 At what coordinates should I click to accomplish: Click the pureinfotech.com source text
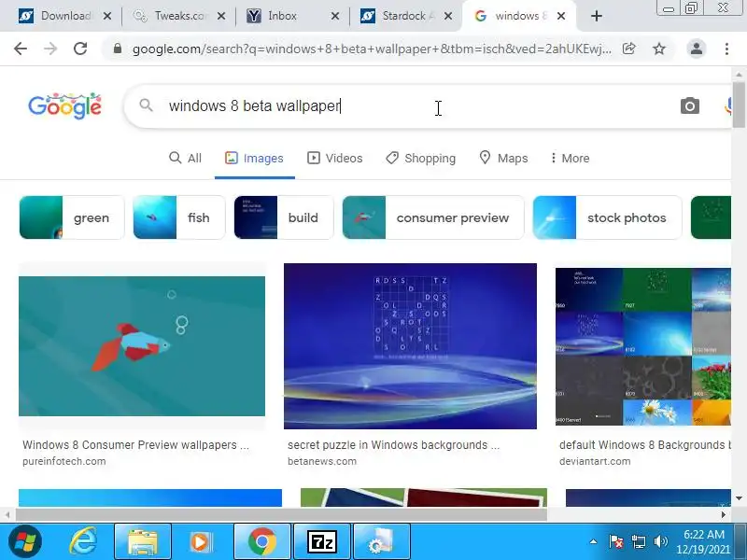63,461
